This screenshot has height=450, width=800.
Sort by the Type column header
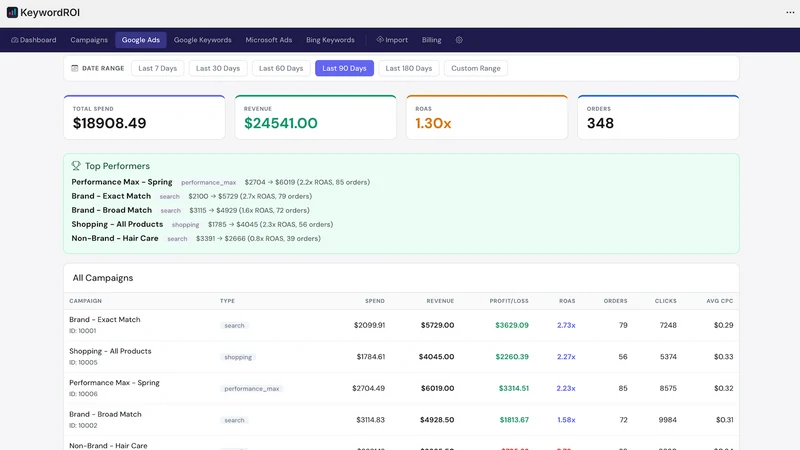[x=228, y=301]
